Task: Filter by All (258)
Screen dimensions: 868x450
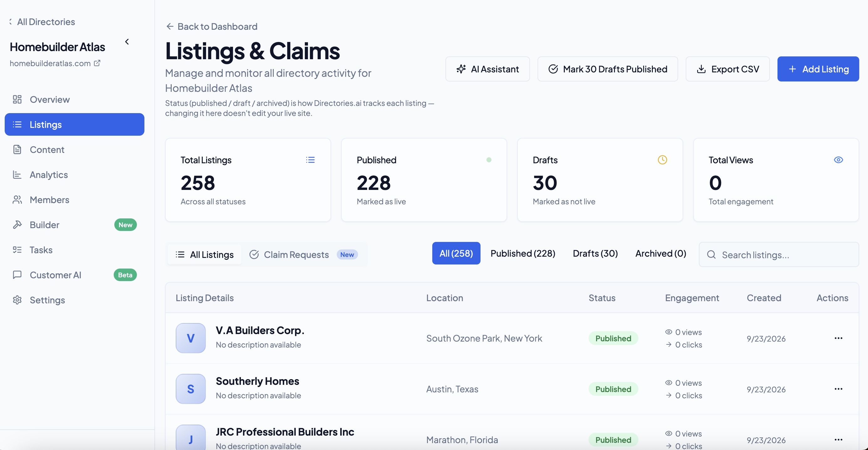Action: 456,253
